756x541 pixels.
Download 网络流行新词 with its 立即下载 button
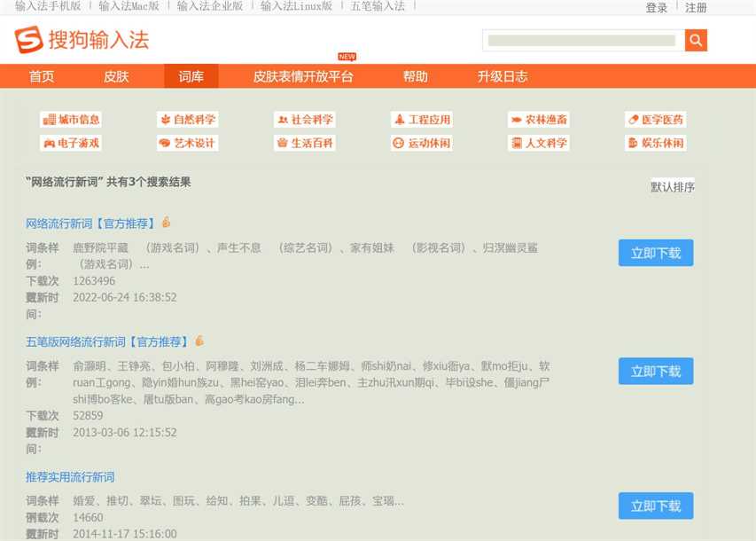[656, 253]
